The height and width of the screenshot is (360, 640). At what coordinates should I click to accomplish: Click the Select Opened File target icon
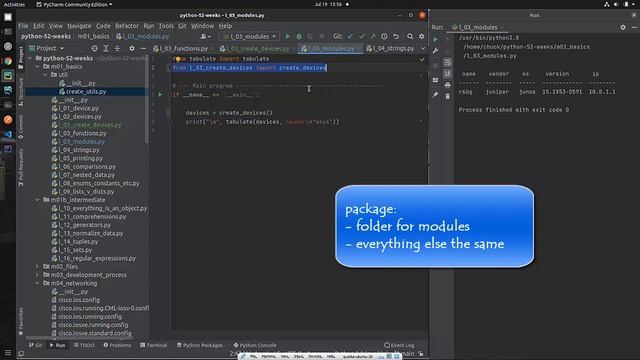click(x=94, y=48)
